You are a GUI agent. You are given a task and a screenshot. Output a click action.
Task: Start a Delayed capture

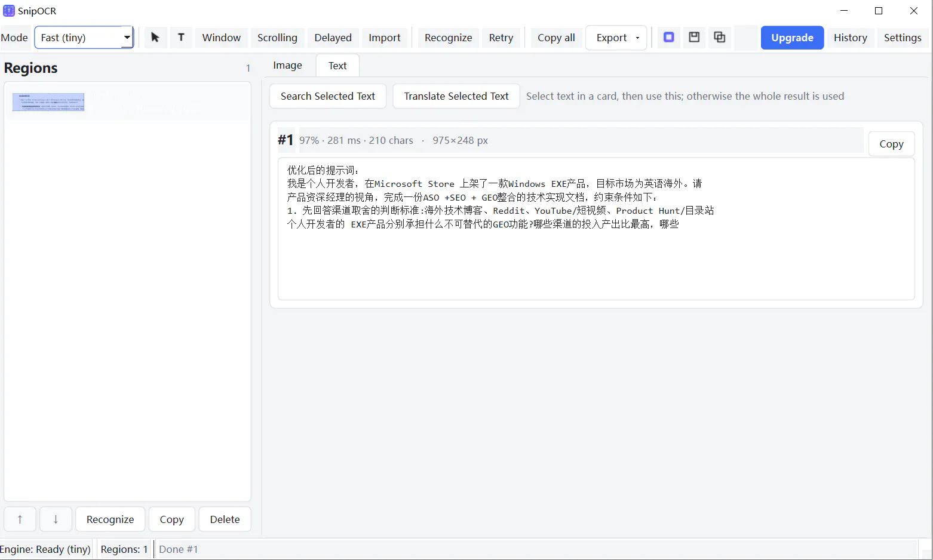(x=333, y=38)
